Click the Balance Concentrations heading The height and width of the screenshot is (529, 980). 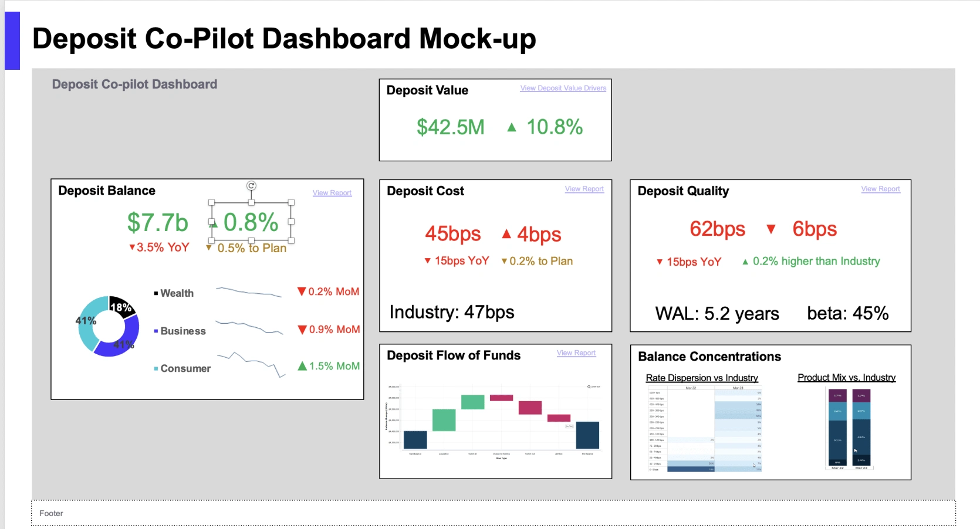click(709, 357)
